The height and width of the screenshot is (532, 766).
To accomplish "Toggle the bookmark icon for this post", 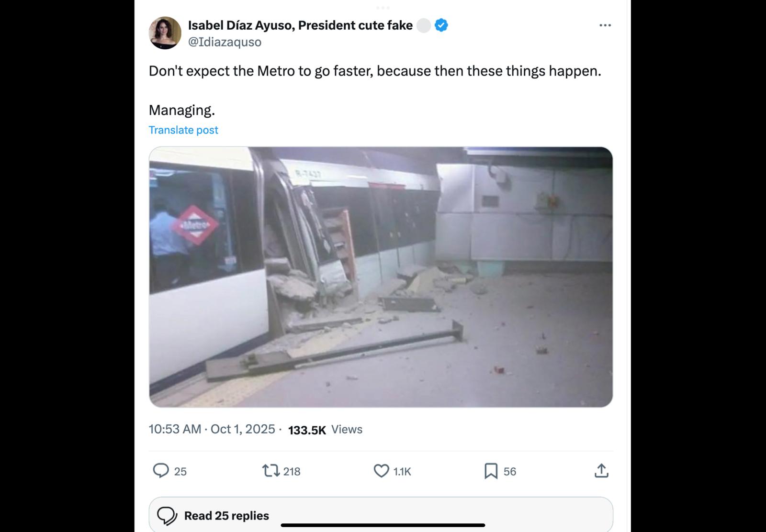I will 491,471.
